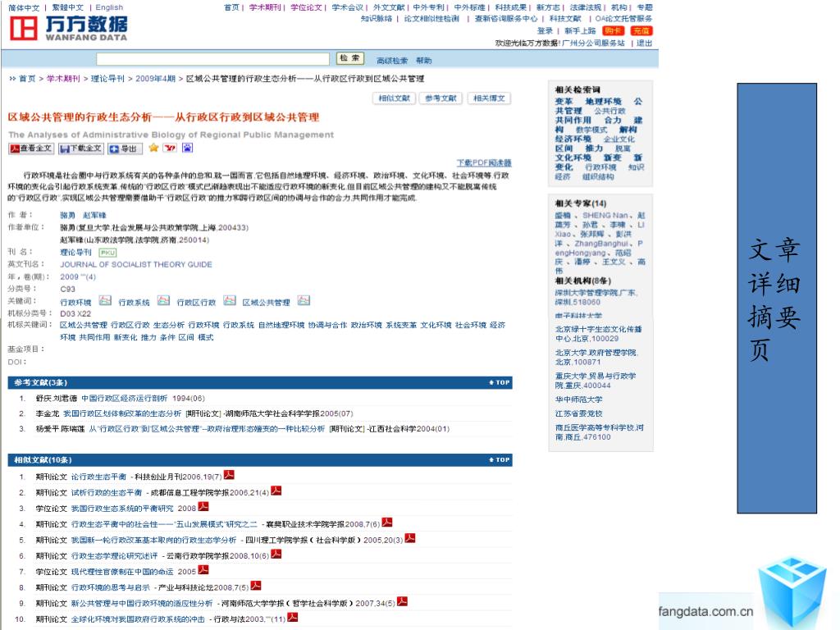The height and width of the screenshot is (630, 840).
Task: Open 学位论文 in top navigation
Action: [x=307, y=7]
